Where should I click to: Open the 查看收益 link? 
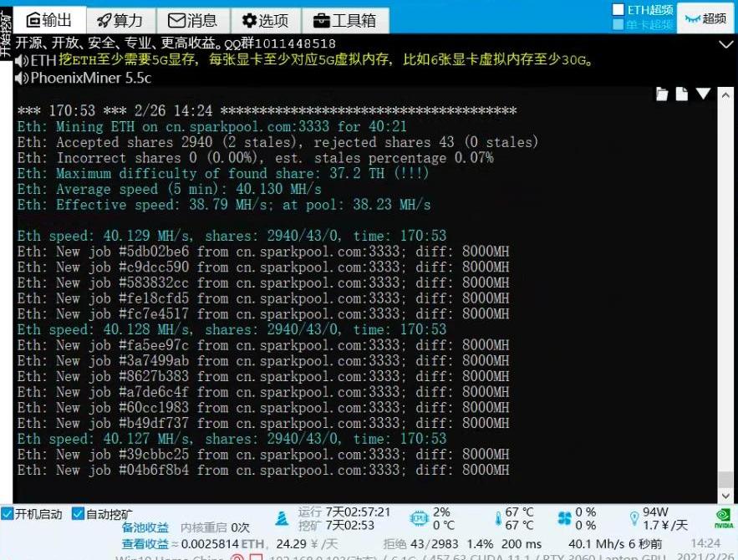[x=145, y=544]
